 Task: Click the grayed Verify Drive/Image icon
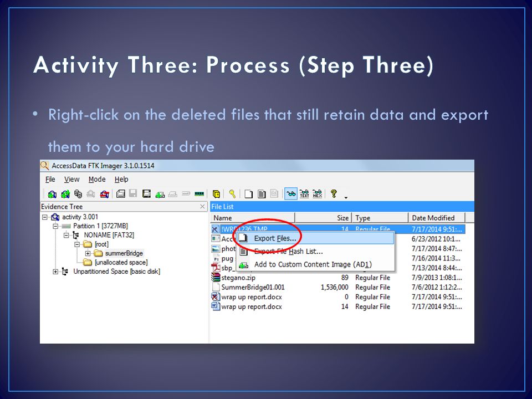(186, 194)
